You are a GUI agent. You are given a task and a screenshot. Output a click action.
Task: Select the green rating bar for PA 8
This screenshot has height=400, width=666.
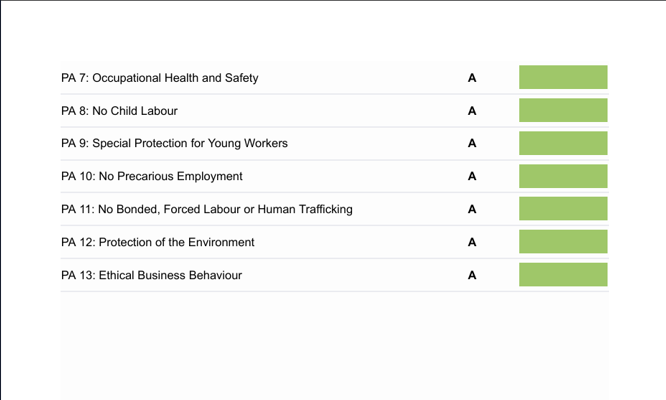(563, 111)
